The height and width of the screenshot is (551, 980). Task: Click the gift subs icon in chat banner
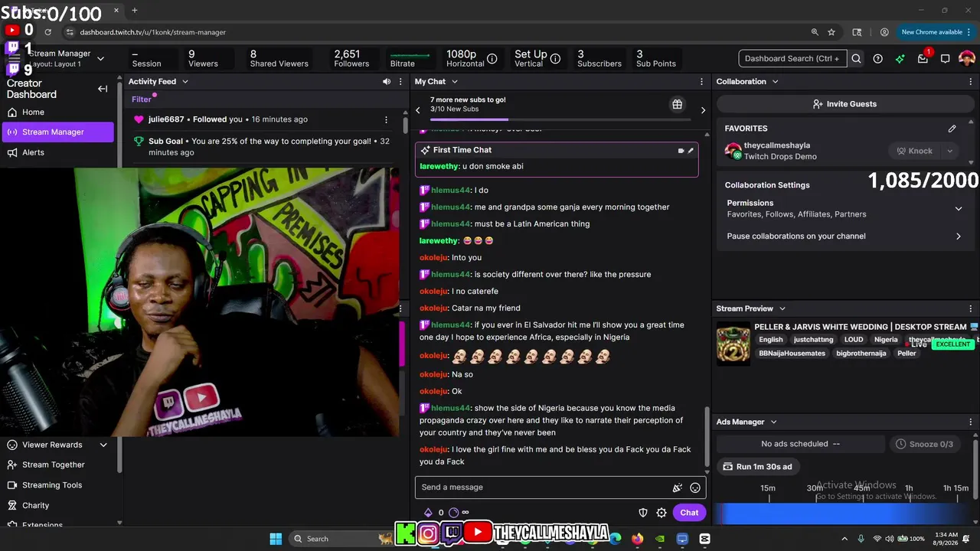[678, 105]
